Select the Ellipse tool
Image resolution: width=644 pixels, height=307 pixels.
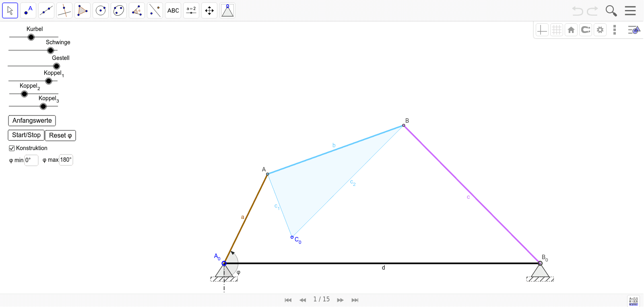(x=119, y=10)
